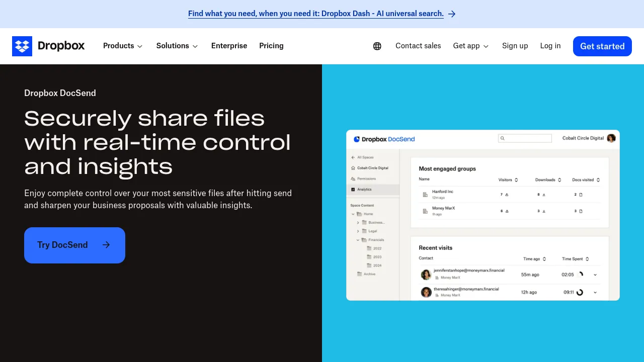
Task: Click the search field in DocSend preview
Action: tap(525, 138)
